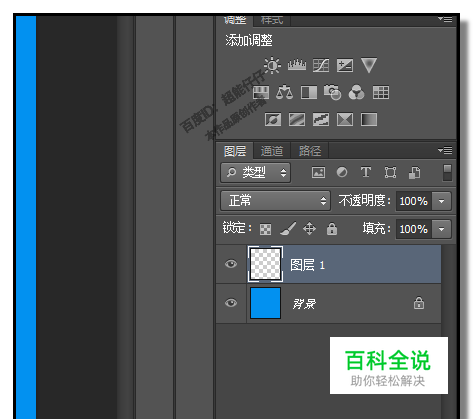Add a Color Lookup adjustment

point(381,92)
